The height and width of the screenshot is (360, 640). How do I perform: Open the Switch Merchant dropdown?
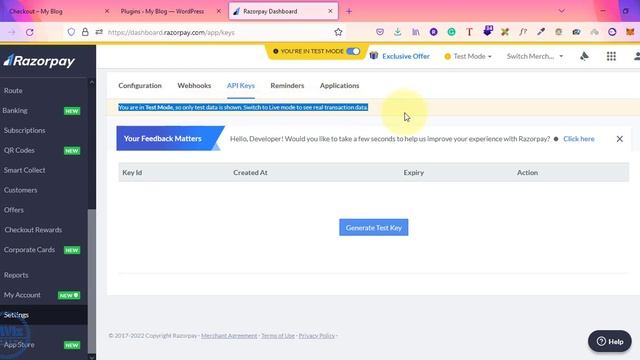(x=535, y=56)
